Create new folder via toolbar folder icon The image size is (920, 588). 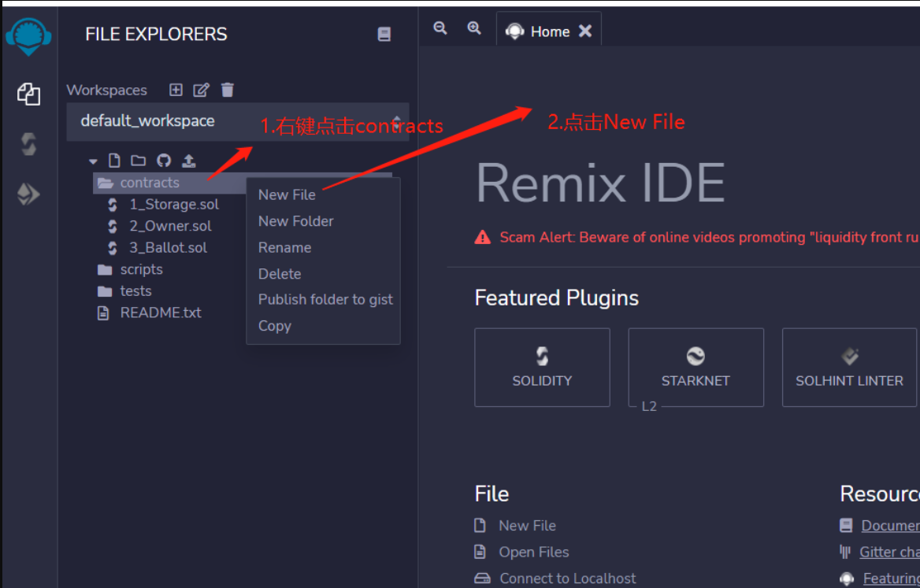point(139,161)
